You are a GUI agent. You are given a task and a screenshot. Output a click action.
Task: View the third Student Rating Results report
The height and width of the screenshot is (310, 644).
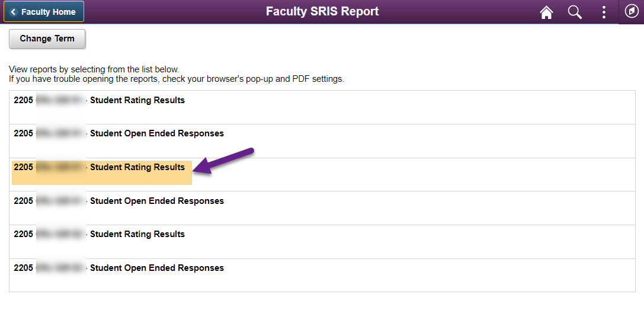click(x=137, y=234)
